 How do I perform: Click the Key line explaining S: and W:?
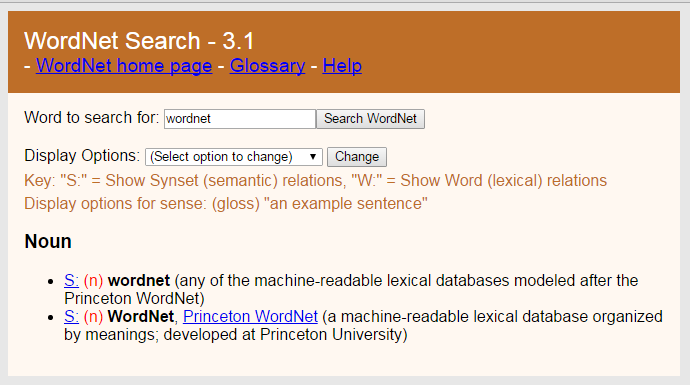tap(316, 181)
